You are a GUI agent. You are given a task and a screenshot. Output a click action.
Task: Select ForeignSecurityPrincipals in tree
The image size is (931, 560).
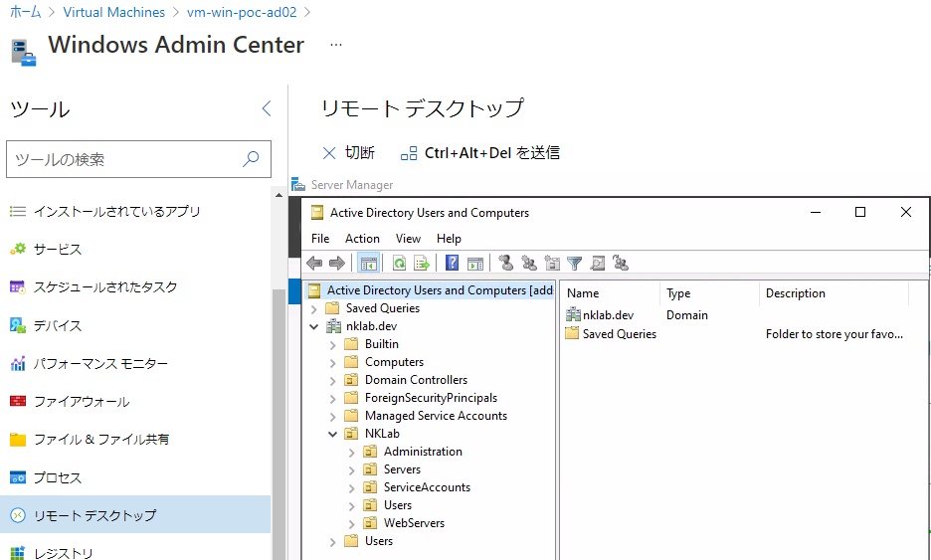pos(431,398)
